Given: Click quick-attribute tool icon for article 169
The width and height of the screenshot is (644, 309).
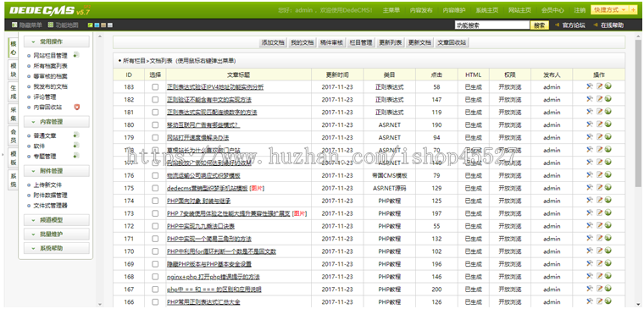Looking at the screenshot, I should click(x=590, y=264).
